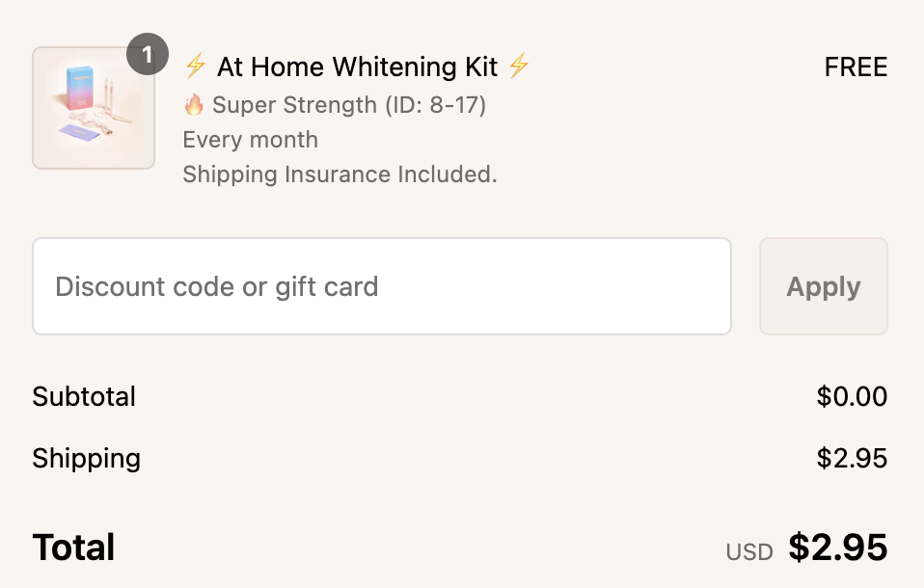Click the FREE price label

tap(856, 67)
